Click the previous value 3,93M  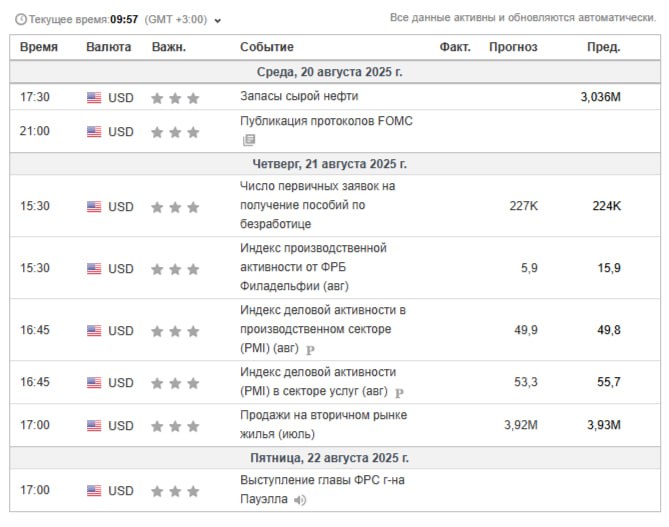604,425
